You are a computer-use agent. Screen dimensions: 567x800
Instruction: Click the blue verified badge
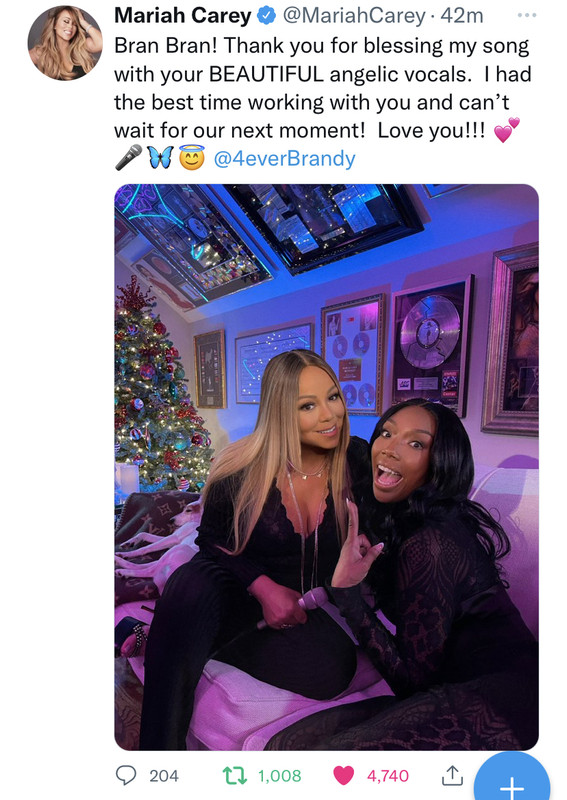coord(266,16)
